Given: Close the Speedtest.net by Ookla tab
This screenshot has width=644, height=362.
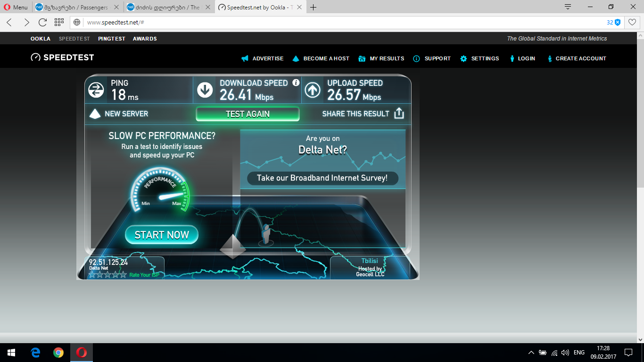Looking at the screenshot, I should (x=299, y=7).
